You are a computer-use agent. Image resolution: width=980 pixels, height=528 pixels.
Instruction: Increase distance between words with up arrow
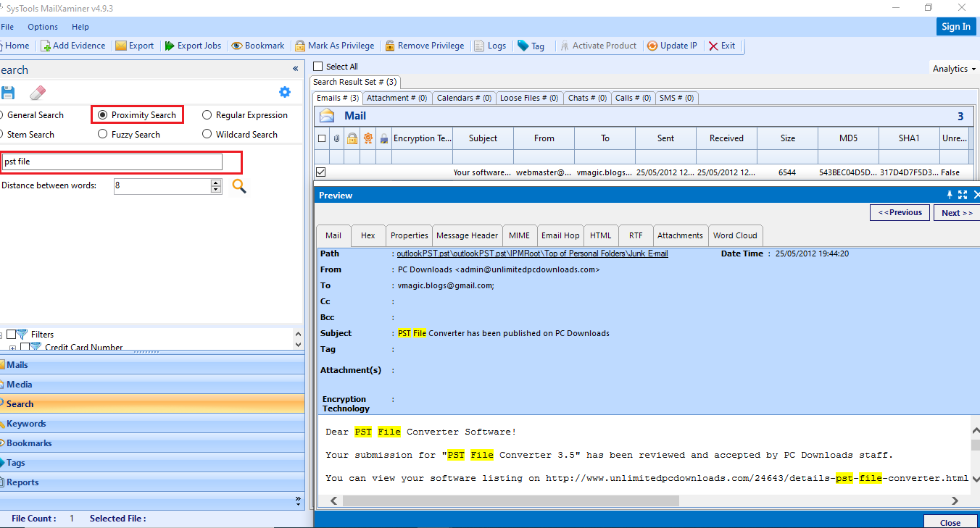[x=215, y=182]
